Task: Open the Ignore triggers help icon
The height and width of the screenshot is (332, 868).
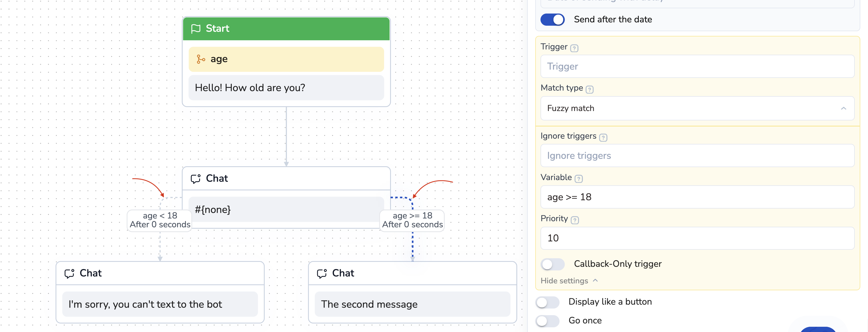Action: point(603,137)
